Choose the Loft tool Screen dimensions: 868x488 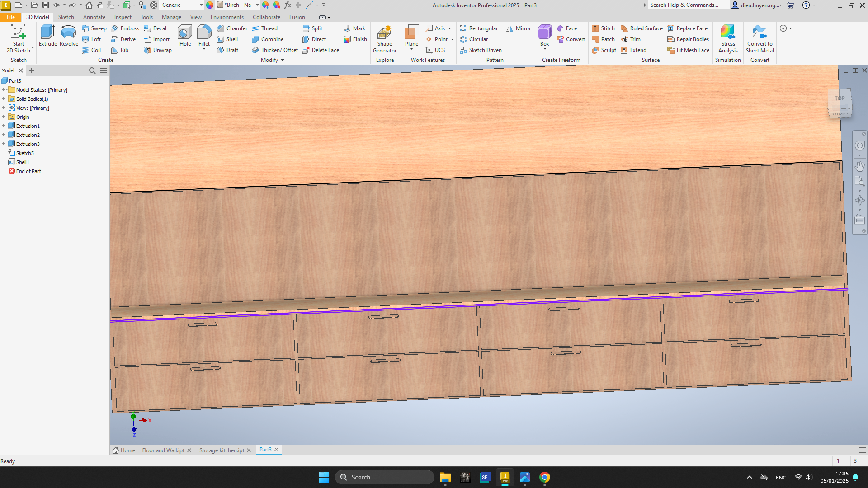tap(91, 39)
